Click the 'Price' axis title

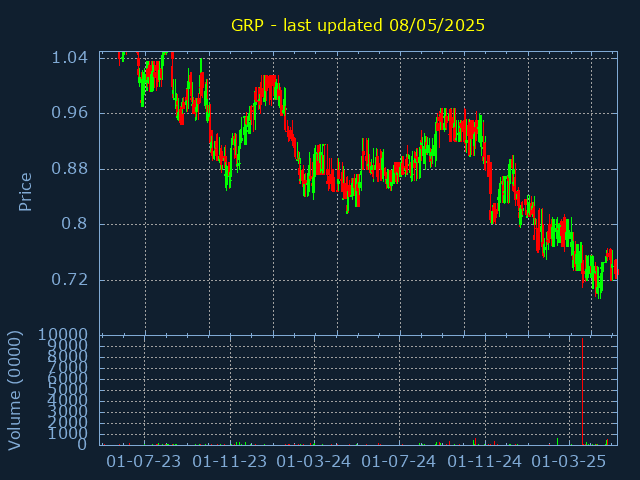pos(25,192)
